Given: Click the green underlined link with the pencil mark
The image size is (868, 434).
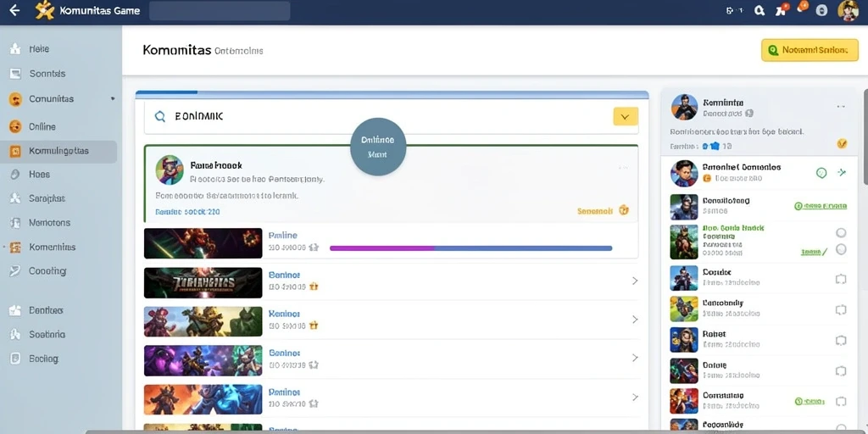Looking at the screenshot, I should (814, 252).
